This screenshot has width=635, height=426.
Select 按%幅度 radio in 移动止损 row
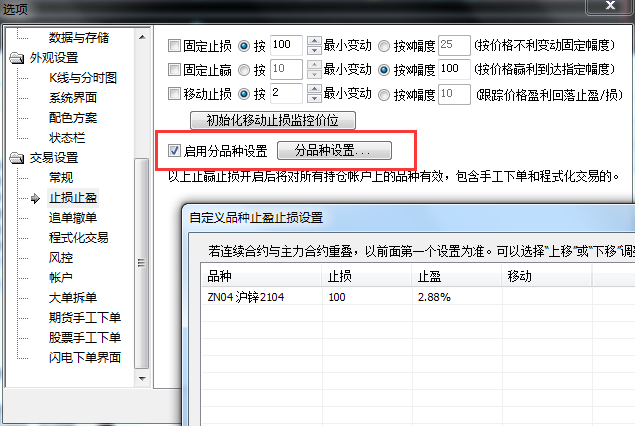click(x=384, y=95)
